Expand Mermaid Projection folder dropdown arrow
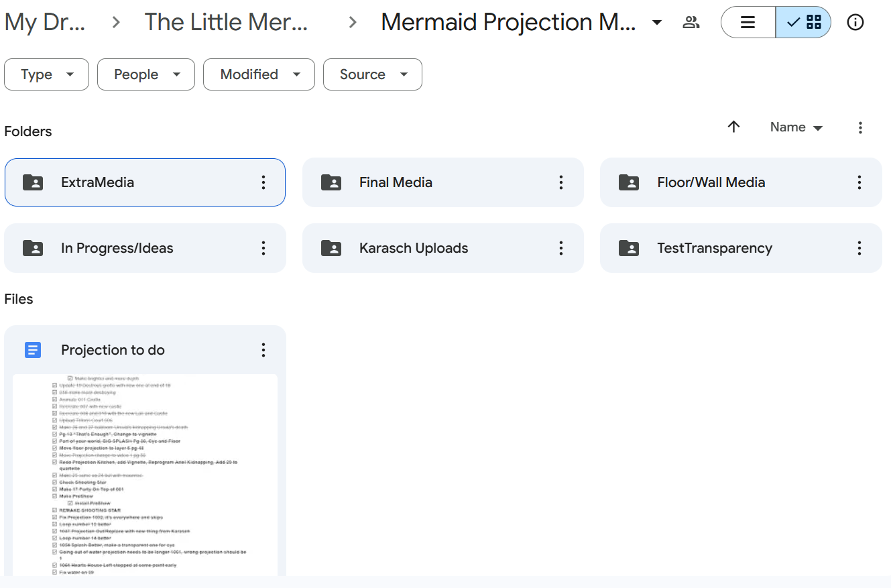891x588 pixels. (x=657, y=22)
